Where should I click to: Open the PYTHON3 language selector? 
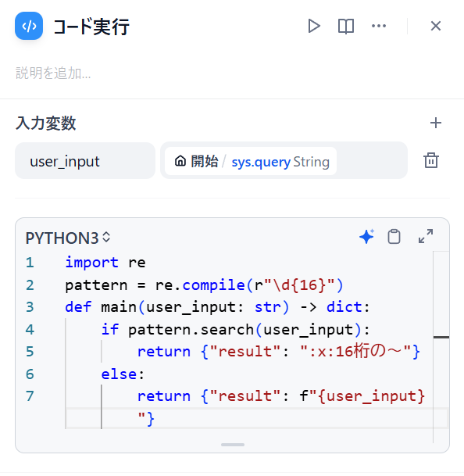pyautogui.click(x=67, y=238)
